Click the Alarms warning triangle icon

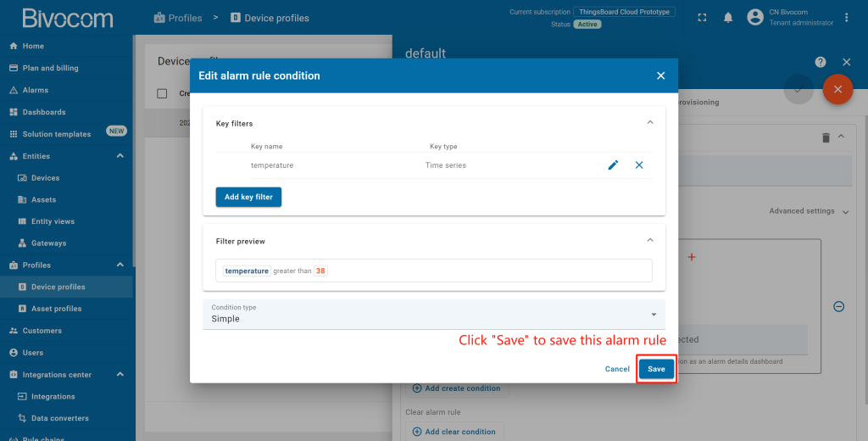[14, 90]
